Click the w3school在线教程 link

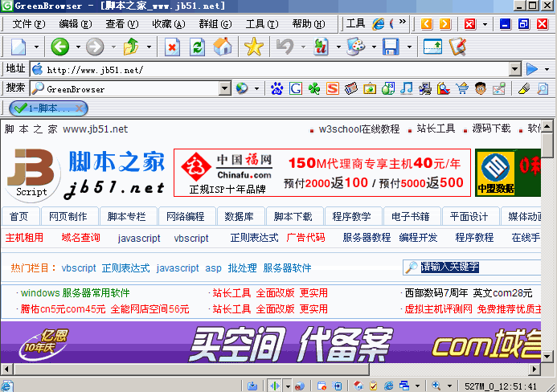point(359,129)
